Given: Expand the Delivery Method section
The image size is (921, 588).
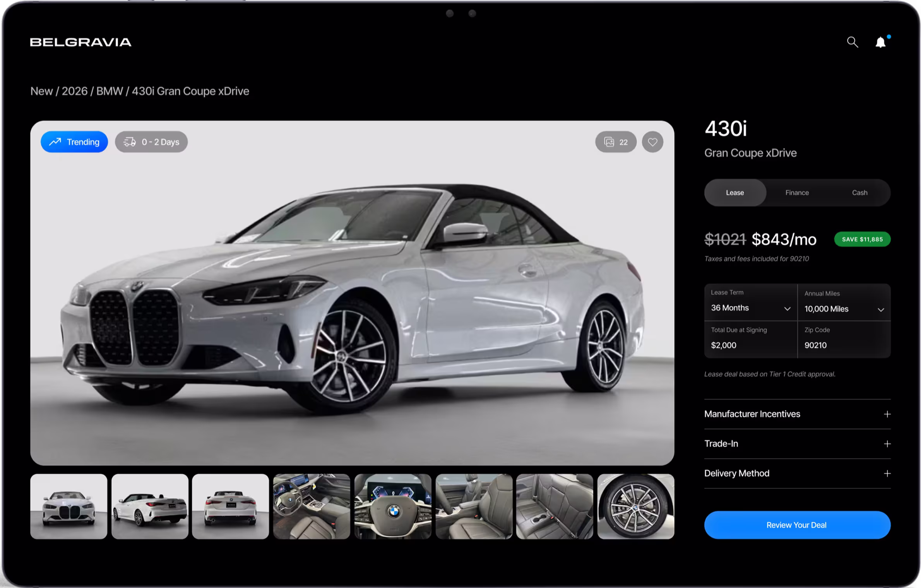Looking at the screenshot, I should click(797, 473).
